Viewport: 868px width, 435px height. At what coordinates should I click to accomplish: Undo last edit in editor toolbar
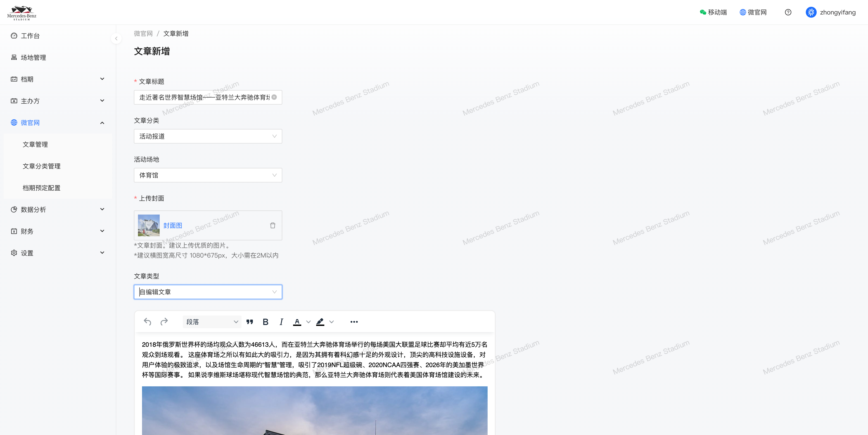[x=147, y=322]
